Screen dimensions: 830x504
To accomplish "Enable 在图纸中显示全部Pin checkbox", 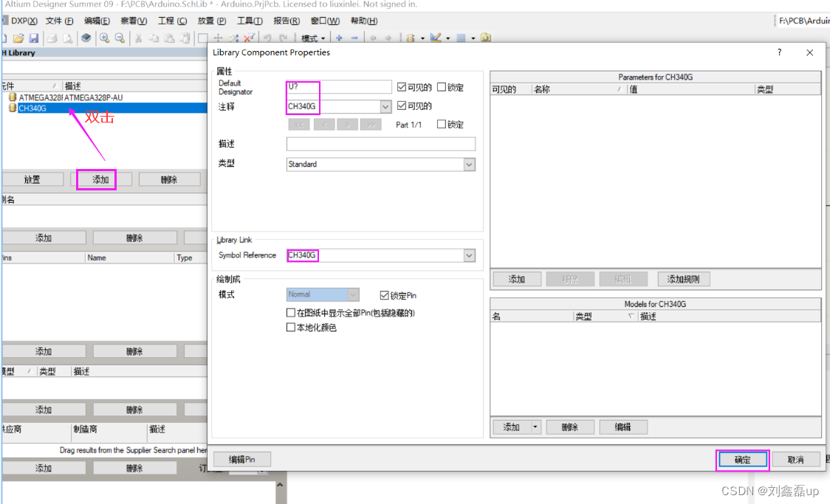I will [291, 313].
